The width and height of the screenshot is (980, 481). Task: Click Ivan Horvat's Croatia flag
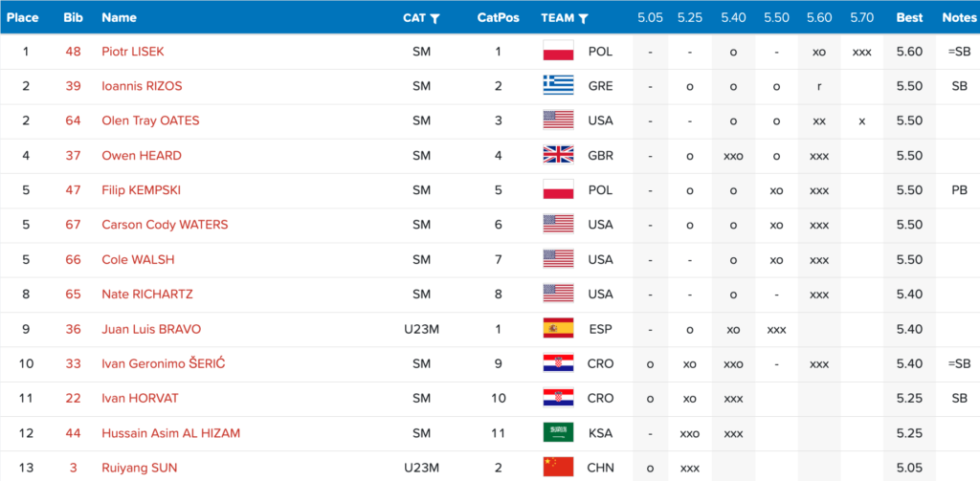[x=558, y=398]
